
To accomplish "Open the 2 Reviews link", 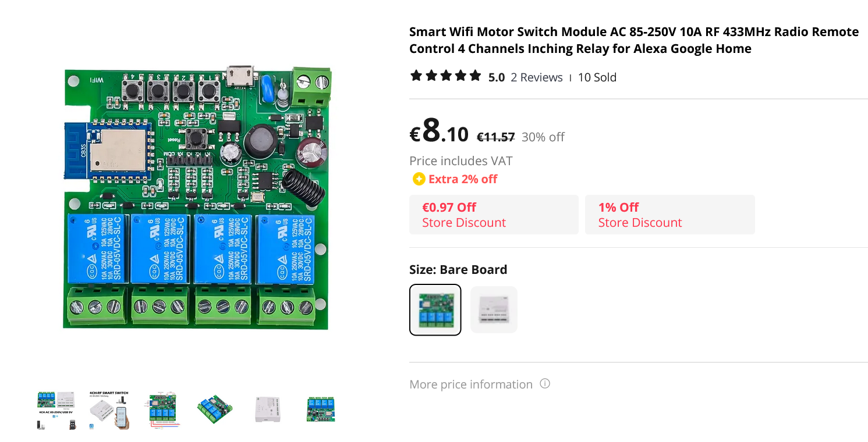I will (536, 77).
